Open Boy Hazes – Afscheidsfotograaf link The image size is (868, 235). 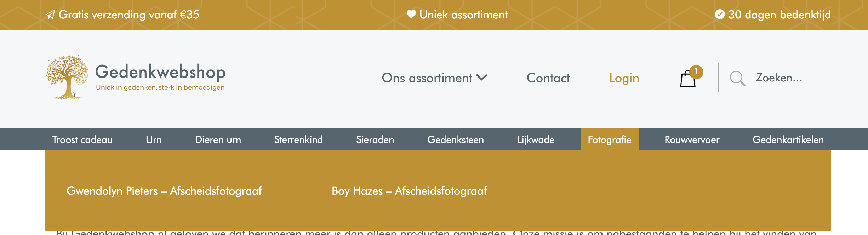point(409,191)
